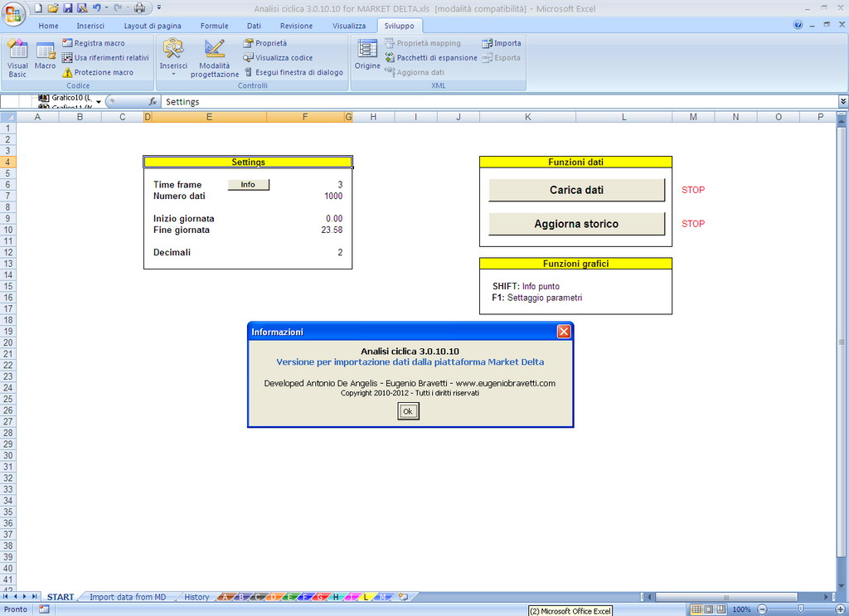Toggle Usa riferimenti relativi
The image size is (849, 616).
click(x=105, y=57)
